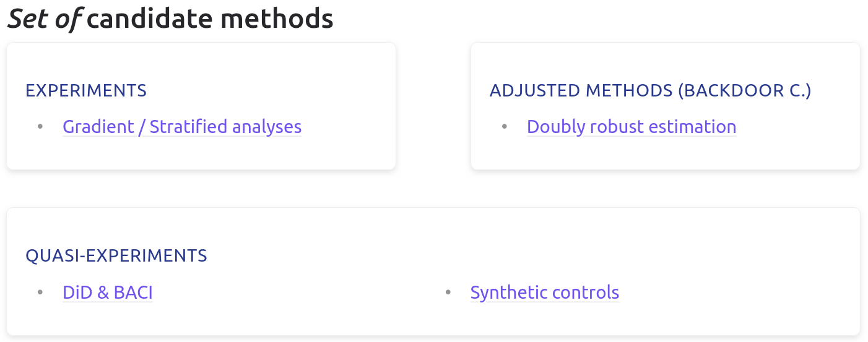868x342 pixels.
Task: Click the bullet beside Synthetic controls
Action: [x=448, y=293]
